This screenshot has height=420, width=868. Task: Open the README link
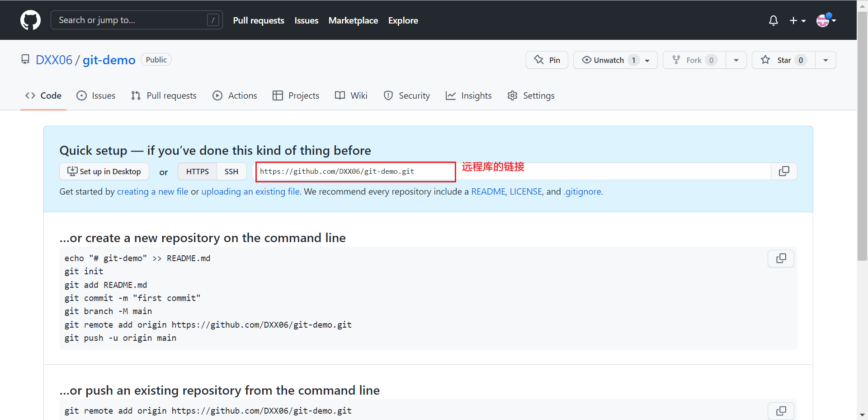tap(488, 191)
